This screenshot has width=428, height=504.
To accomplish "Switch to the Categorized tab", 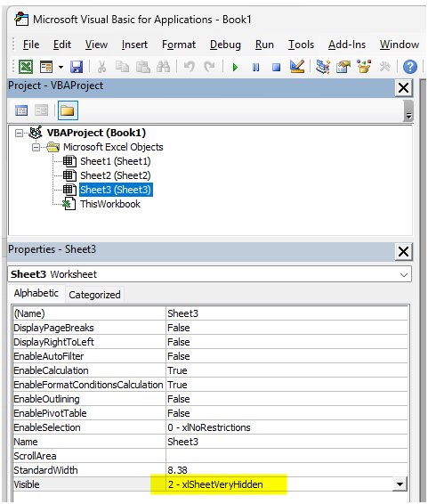I will point(94,295).
